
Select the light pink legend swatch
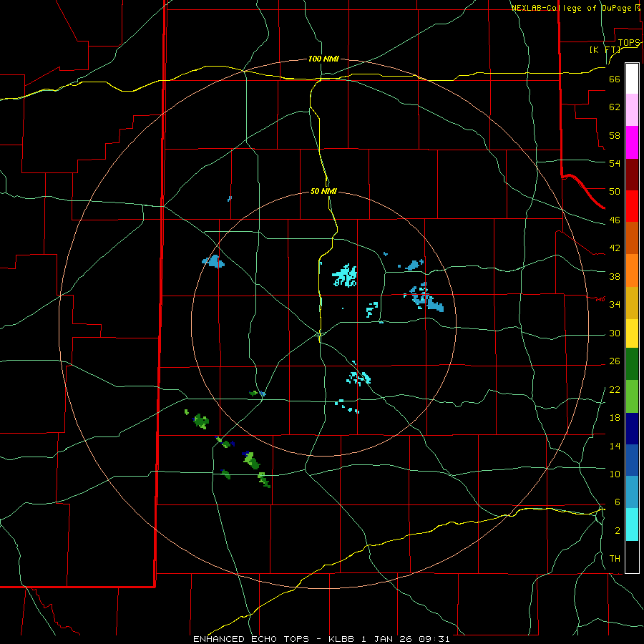[632, 110]
